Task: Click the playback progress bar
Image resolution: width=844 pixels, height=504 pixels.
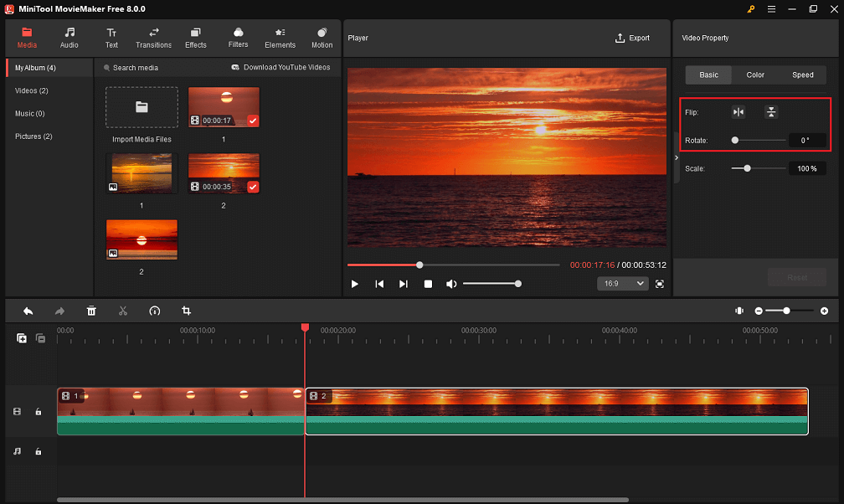Action: [x=453, y=265]
